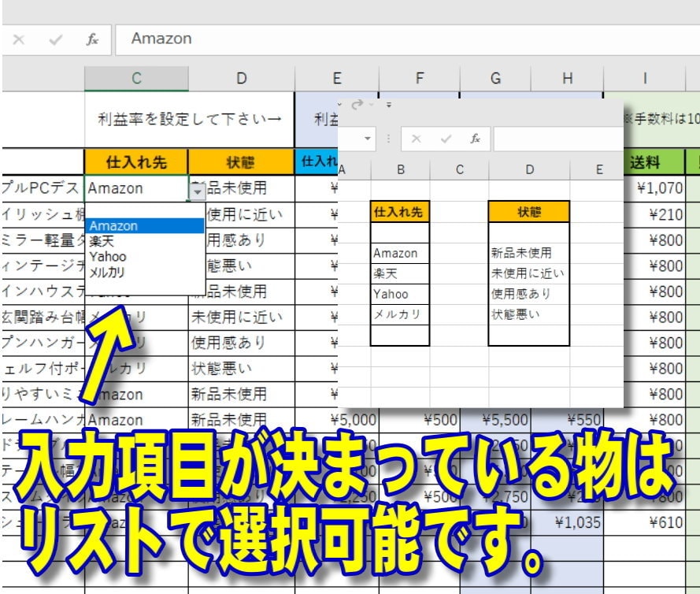Click the 状態 header in overlay list
The image size is (700, 594).
(529, 212)
